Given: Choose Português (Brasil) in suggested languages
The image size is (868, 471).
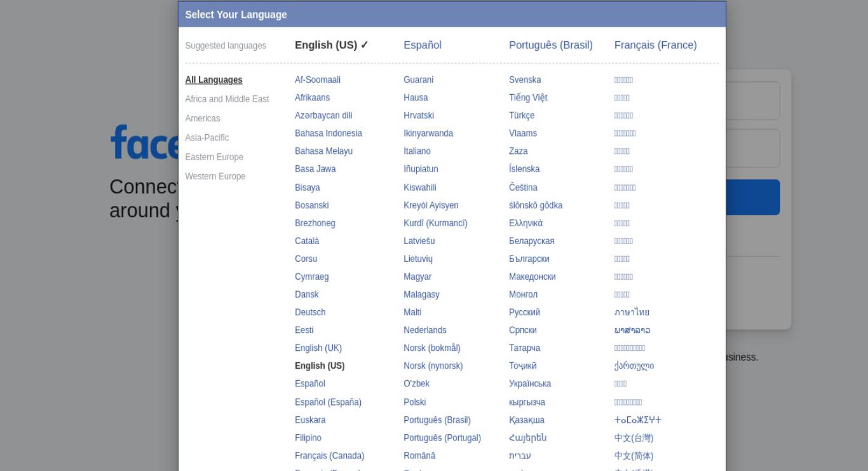Looking at the screenshot, I should 551,45.
